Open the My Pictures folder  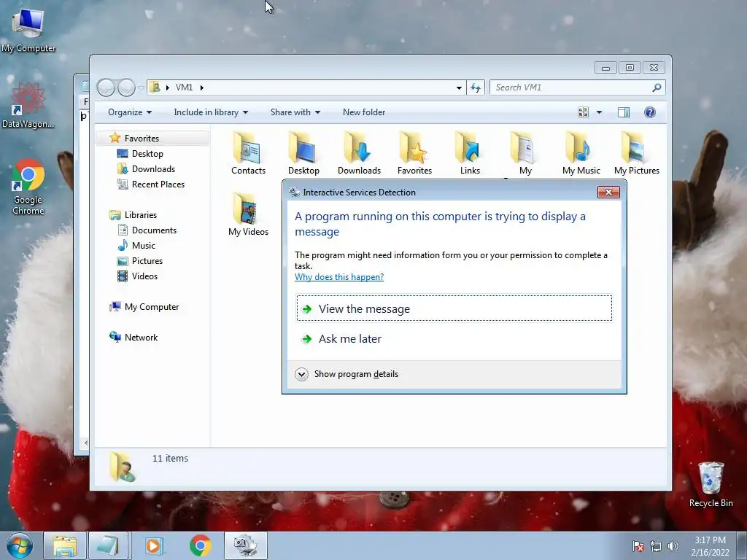coord(636,153)
